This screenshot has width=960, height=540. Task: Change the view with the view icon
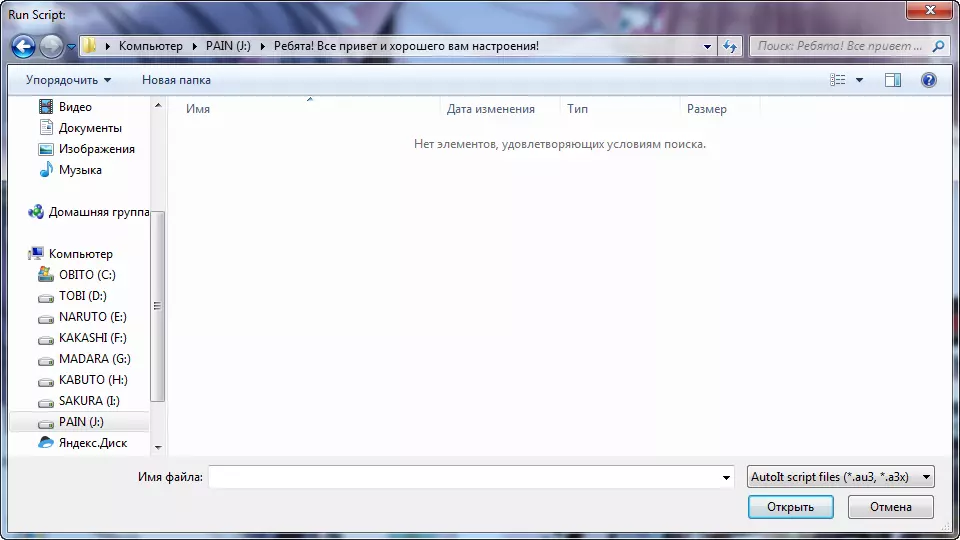(x=838, y=80)
